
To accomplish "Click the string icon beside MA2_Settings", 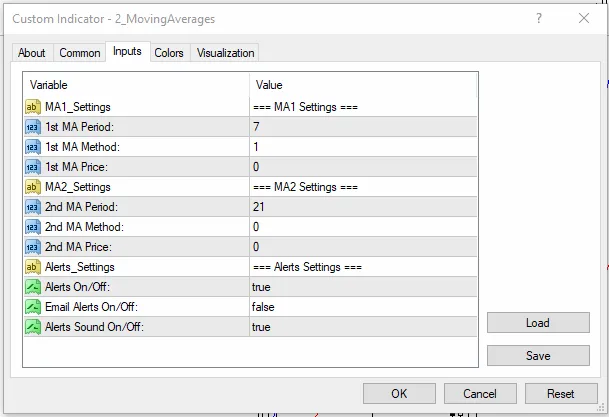I will point(33,187).
